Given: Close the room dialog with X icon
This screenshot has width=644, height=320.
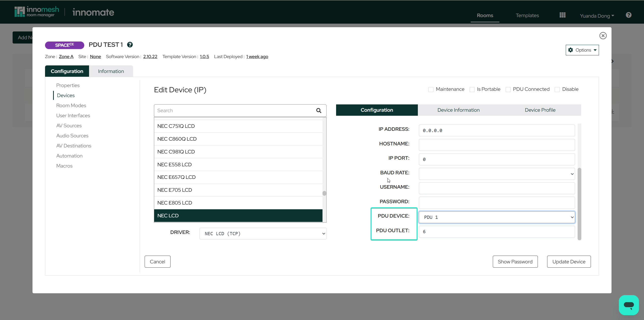Looking at the screenshot, I should coord(603,36).
